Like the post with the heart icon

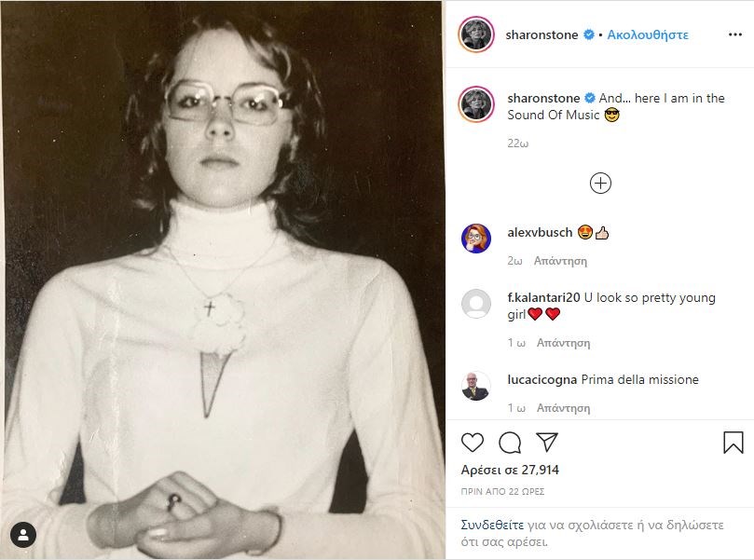coord(473,443)
